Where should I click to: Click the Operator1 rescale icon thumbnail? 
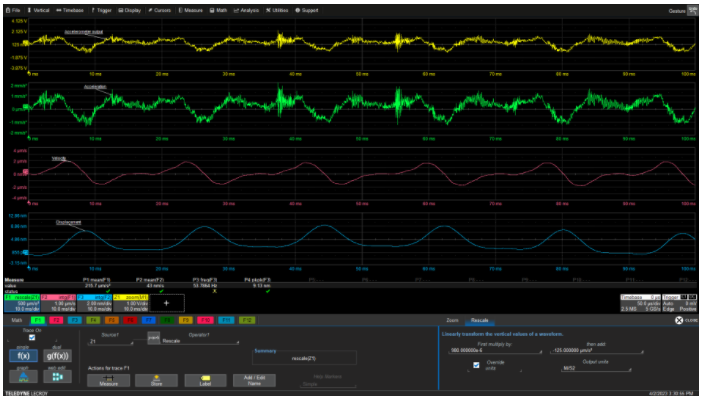tap(154, 338)
